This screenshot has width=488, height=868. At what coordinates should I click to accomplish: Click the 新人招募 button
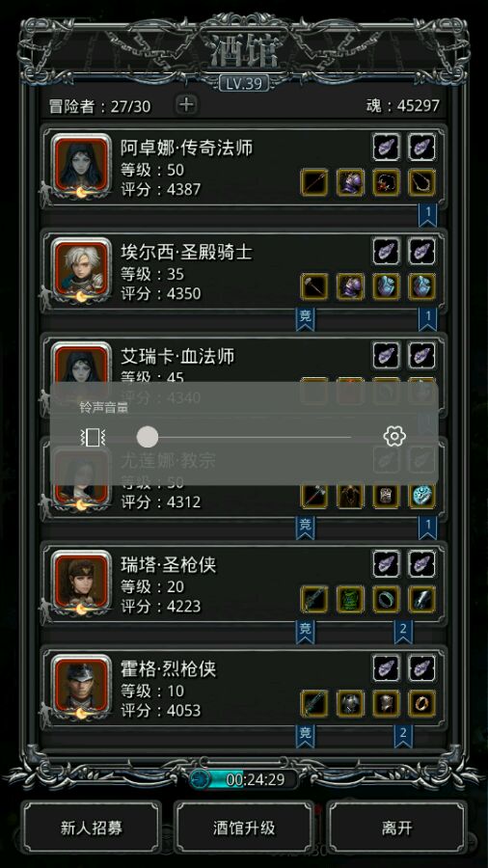(x=92, y=827)
